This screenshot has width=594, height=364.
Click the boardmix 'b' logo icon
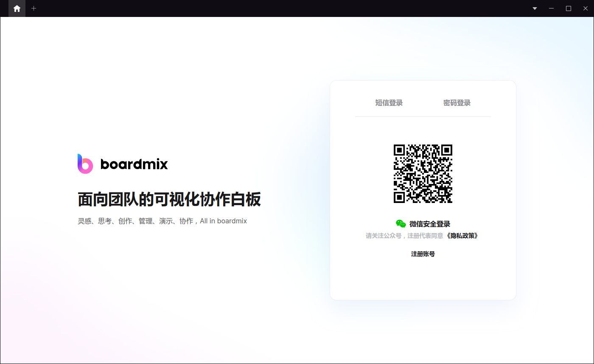[x=85, y=164]
